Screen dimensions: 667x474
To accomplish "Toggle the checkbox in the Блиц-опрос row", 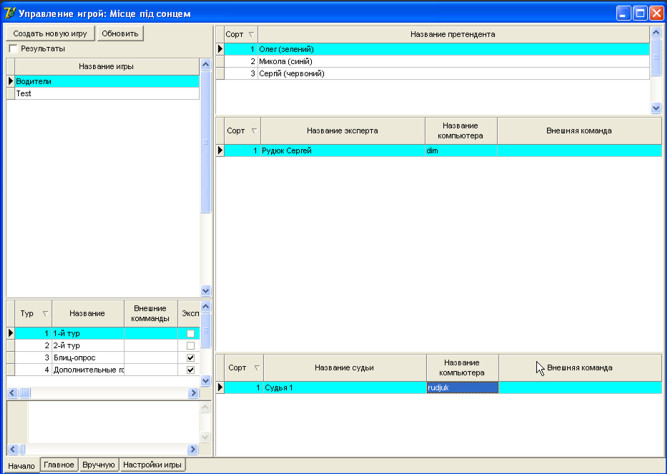I will (x=191, y=358).
